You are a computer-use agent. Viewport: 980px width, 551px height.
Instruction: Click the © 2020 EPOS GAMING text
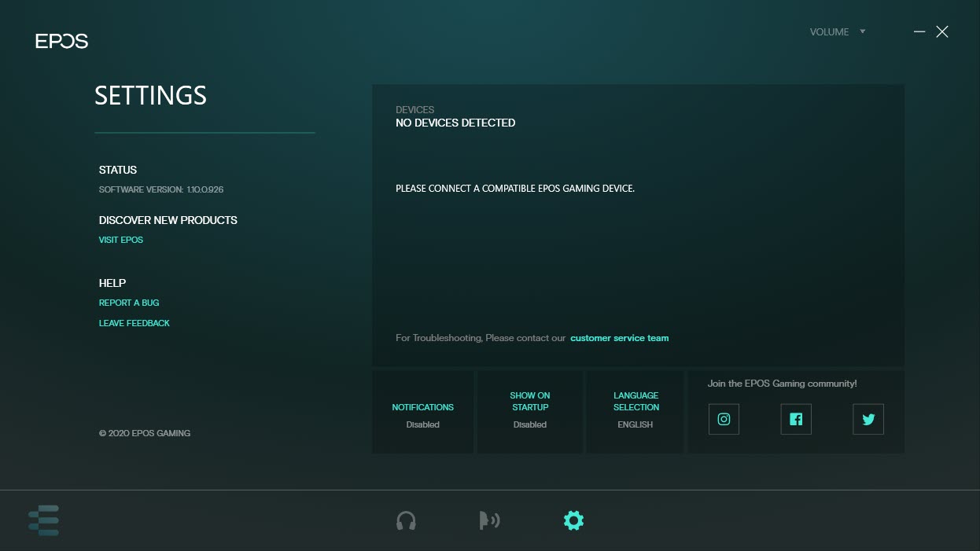point(145,433)
